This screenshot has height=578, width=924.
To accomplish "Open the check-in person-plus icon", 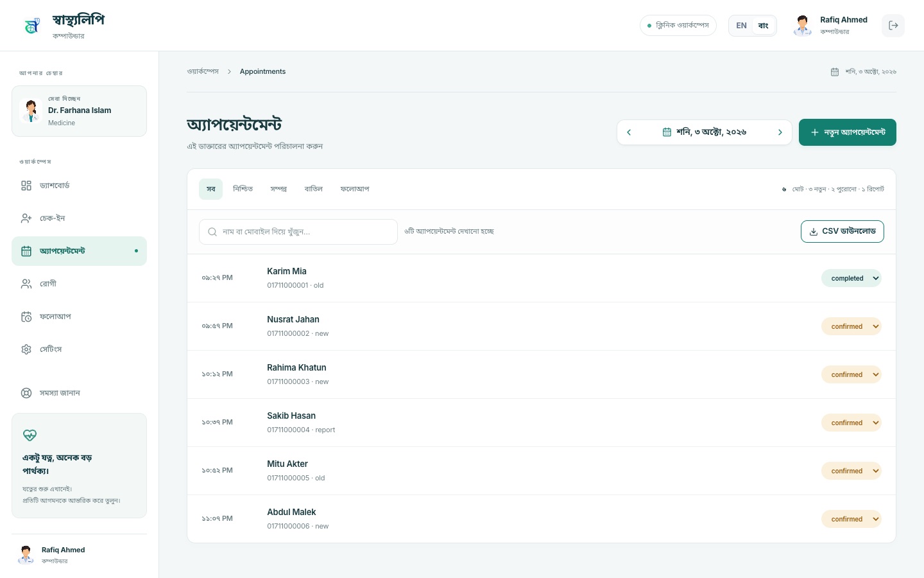I will pyautogui.click(x=26, y=218).
